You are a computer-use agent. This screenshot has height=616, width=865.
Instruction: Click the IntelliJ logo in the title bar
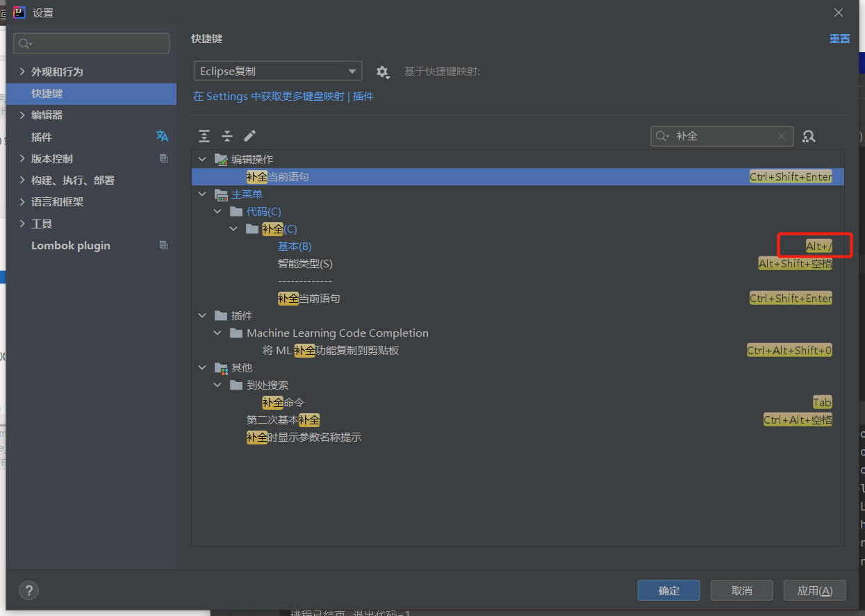(19, 12)
